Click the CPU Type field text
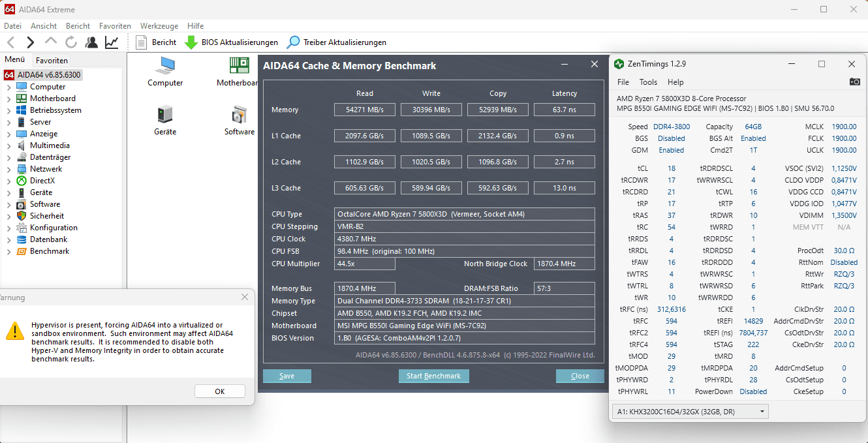 pos(465,214)
